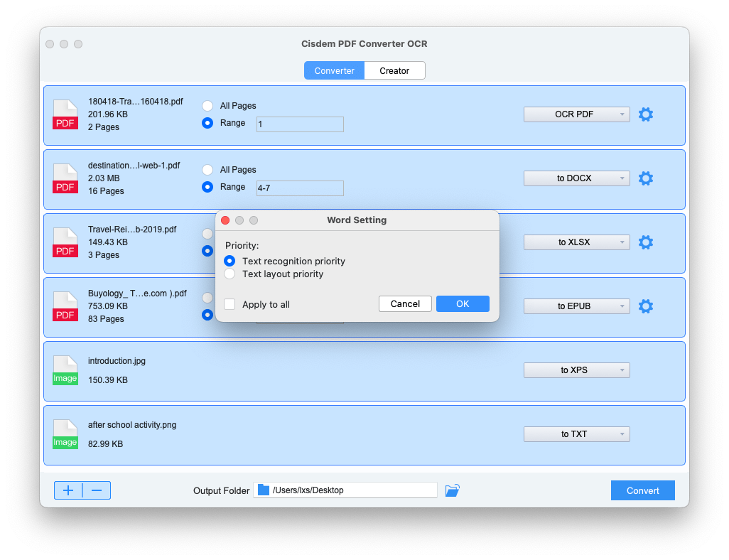Open the to TXT format dropdown
Image resolution: width=729 pixels, height=560 pixels.
[x=576, y=434]
